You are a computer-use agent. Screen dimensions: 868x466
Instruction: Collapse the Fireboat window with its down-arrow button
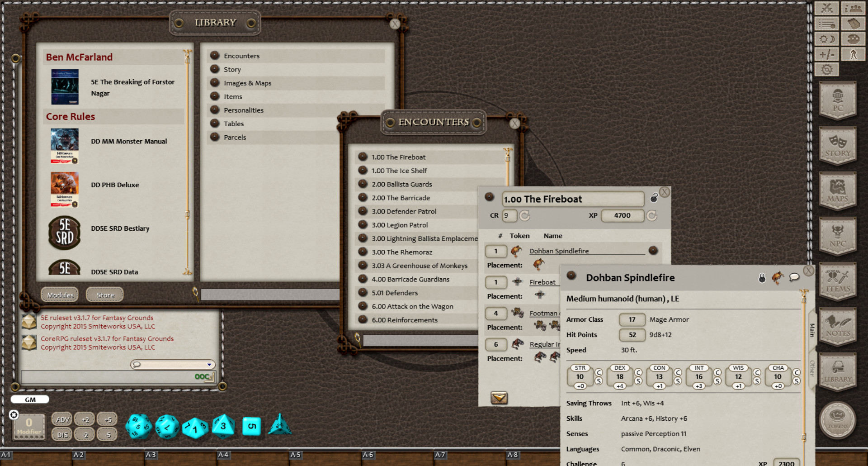499,397
